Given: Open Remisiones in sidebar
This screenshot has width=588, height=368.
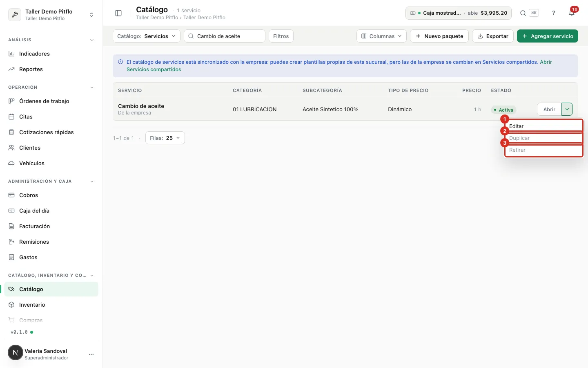Looking at the screenshot, I should coord(51,242).
